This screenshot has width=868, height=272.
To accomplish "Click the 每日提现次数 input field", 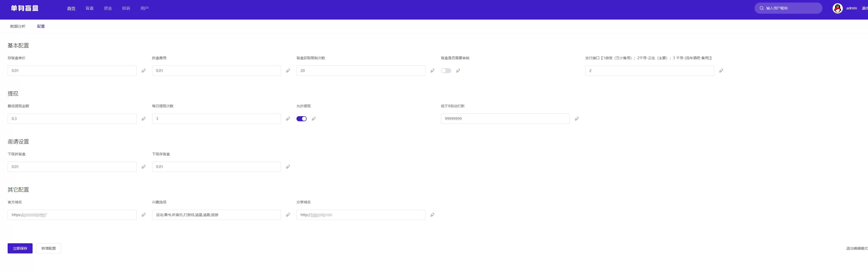I will tap(216, 119).
